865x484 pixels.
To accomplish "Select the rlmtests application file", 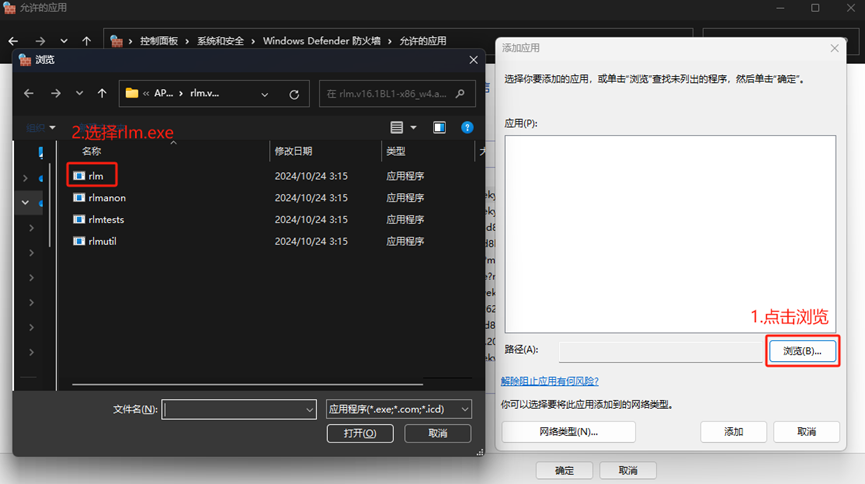I will 106,220.
